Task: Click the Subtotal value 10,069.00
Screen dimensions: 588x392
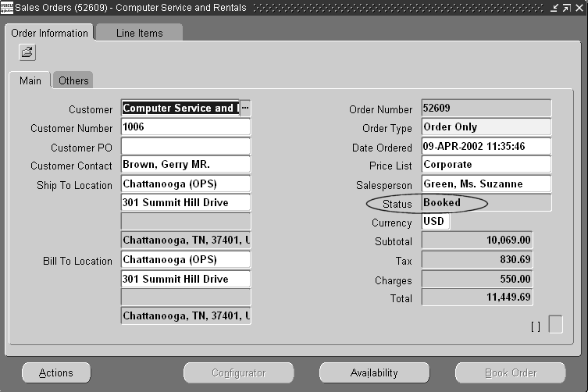Action: [x=477, y=240]
